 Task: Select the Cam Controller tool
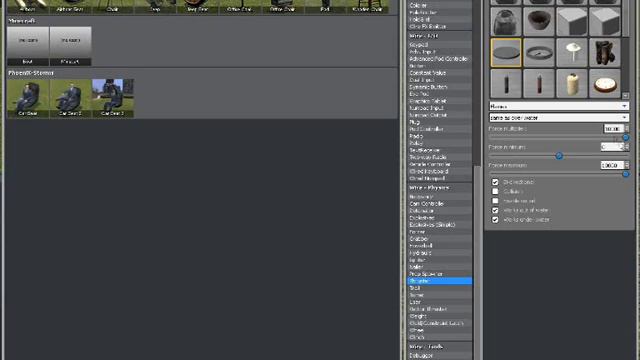point(440,203)
